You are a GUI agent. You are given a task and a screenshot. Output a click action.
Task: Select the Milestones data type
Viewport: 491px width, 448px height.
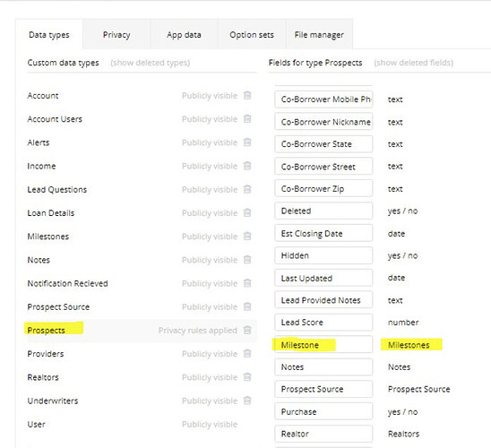[48, 237]
